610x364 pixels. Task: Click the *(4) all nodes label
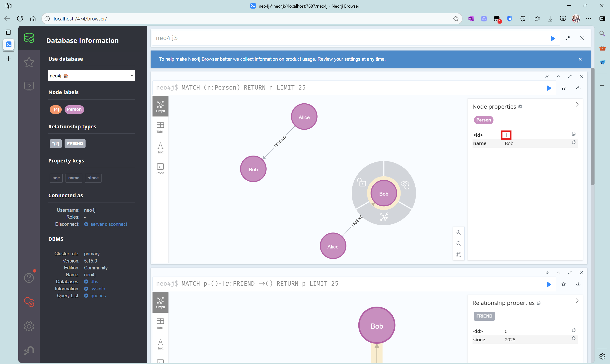56,109
